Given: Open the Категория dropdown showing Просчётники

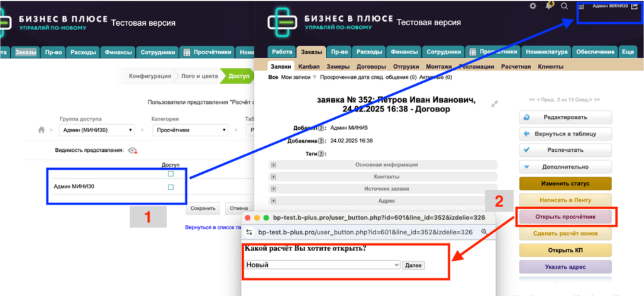Looking at the screenshot, I should (189, 130).
